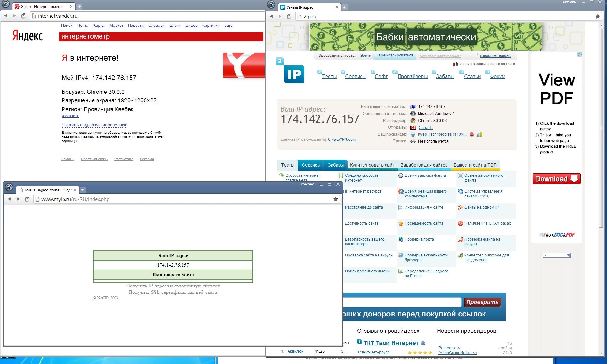Open Софт in the 2ip top navigation

coord(381,77)
